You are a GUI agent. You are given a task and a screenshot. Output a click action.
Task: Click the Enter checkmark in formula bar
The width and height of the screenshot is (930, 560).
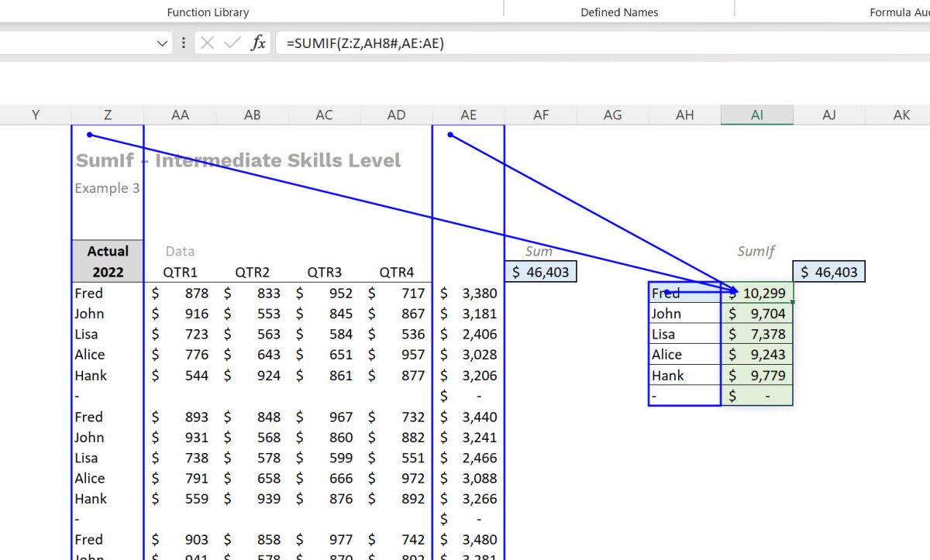point(232,43)
